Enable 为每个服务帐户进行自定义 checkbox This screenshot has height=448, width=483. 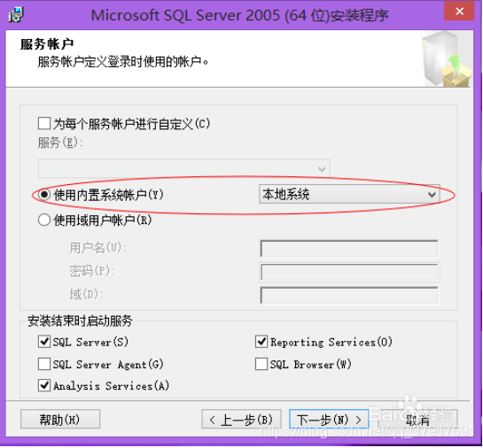point(44,123)
